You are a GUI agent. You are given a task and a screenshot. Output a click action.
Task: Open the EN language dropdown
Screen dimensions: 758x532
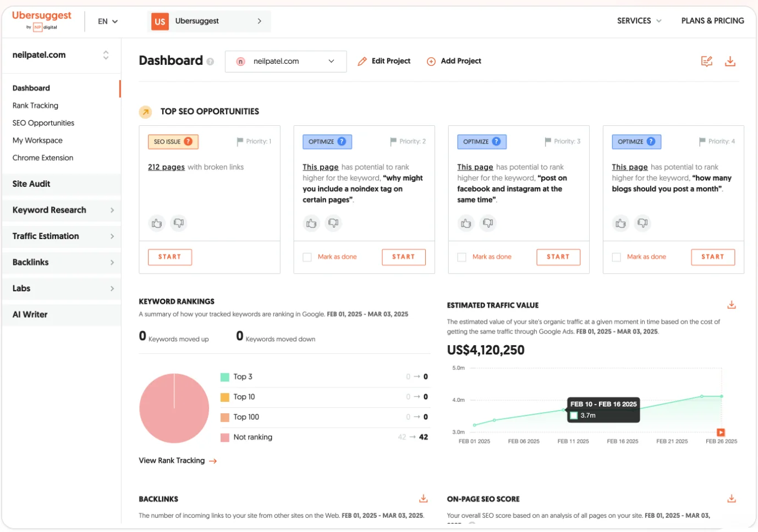pos(107,21)
